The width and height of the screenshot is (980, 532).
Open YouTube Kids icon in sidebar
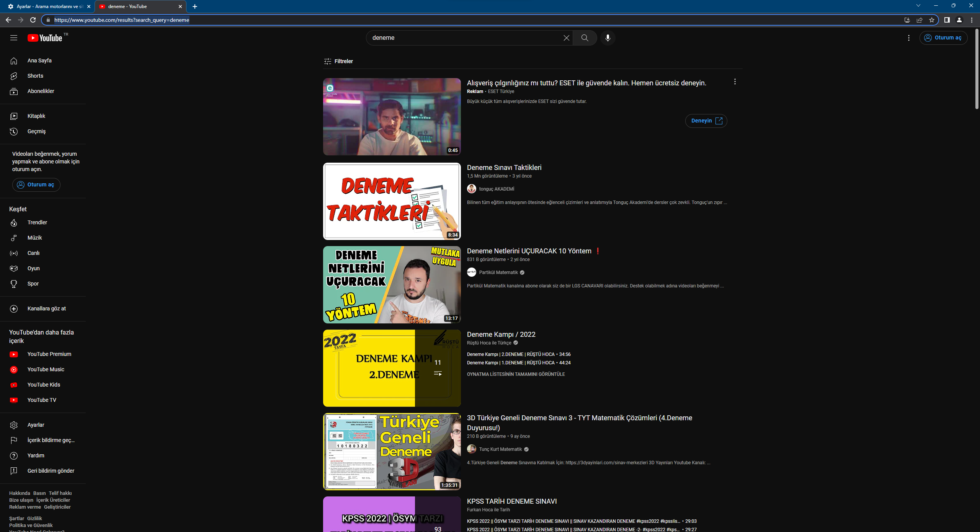14,385
